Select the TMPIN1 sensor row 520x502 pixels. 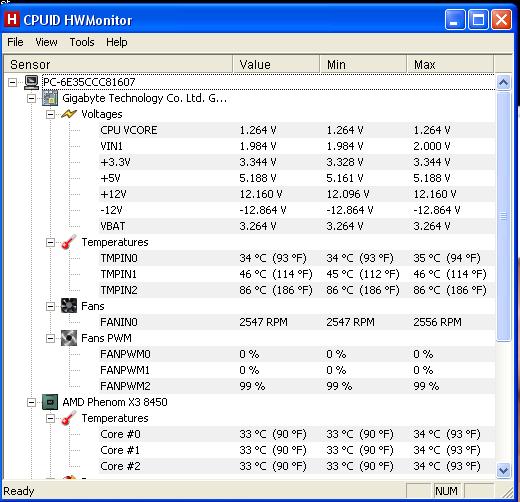click(x=297, y=274)
